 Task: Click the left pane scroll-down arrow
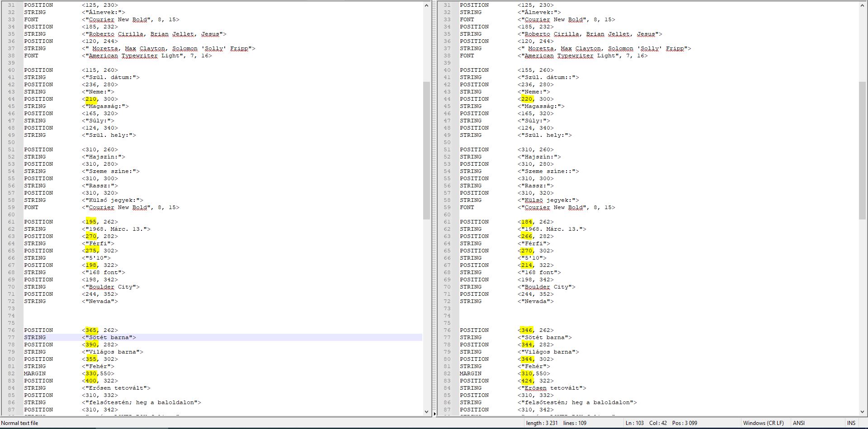pos(426,411)
